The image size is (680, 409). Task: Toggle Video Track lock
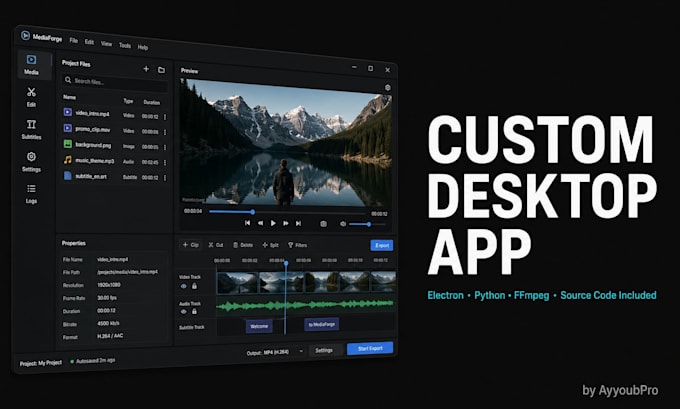click(194, 286)
